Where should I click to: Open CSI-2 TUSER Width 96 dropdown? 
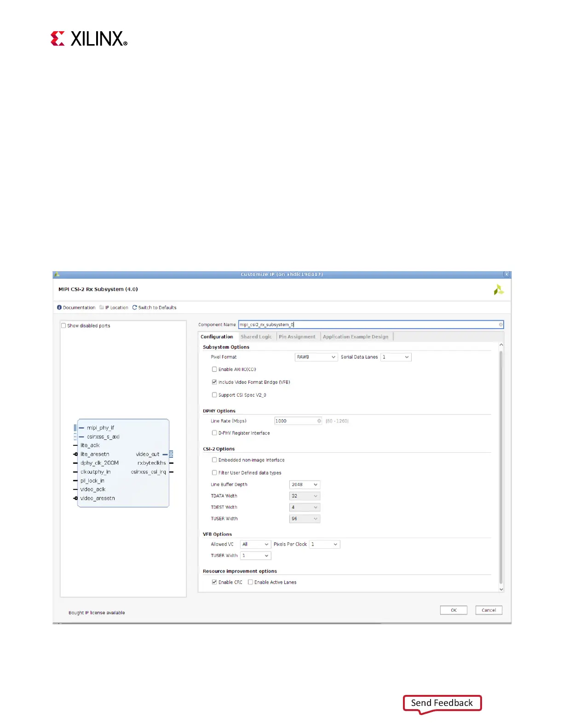coord(304,518)
